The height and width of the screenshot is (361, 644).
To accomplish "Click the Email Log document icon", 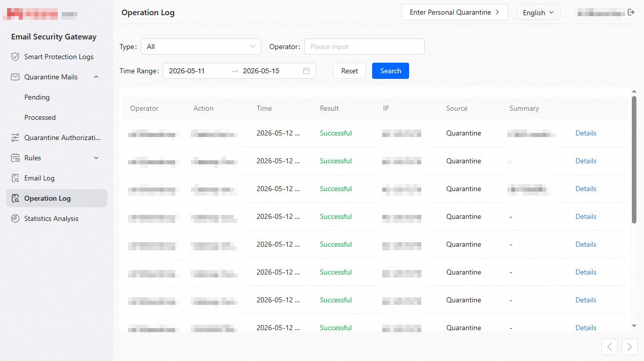I will click(x=15, y=178).
